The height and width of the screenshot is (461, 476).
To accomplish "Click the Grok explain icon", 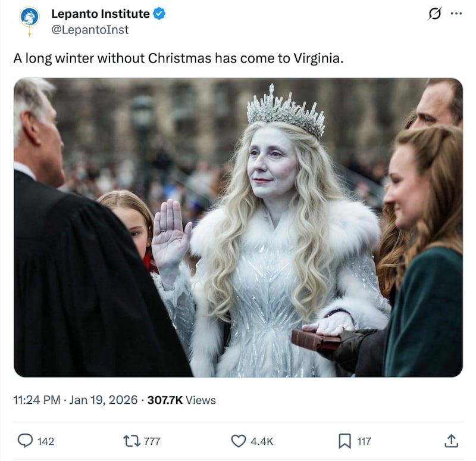I will [435, 14].
